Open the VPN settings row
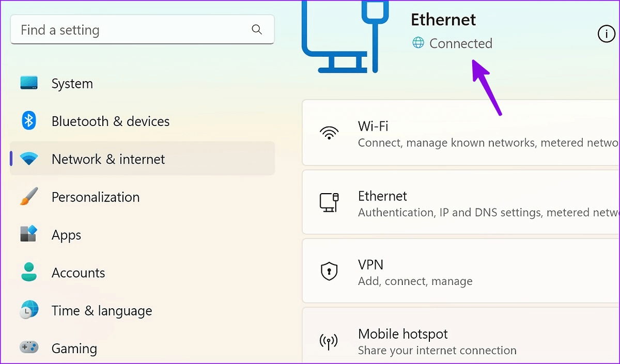This screenshot has width=620, height=364. tap(460, 272)
